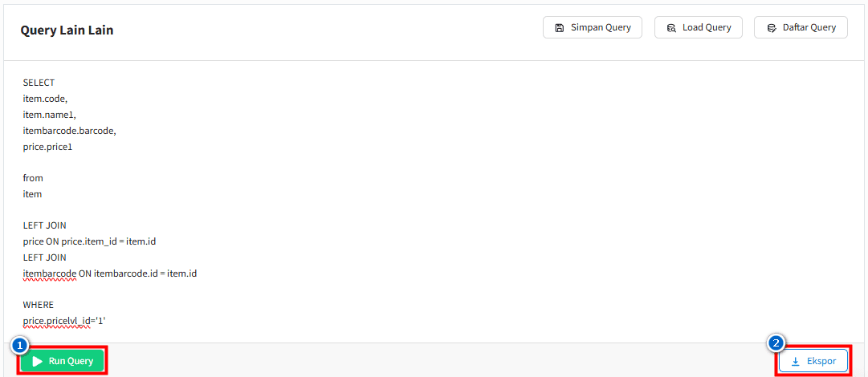
Task: Click the Query Lain Lain heading
Action: (x=67, y=30)
